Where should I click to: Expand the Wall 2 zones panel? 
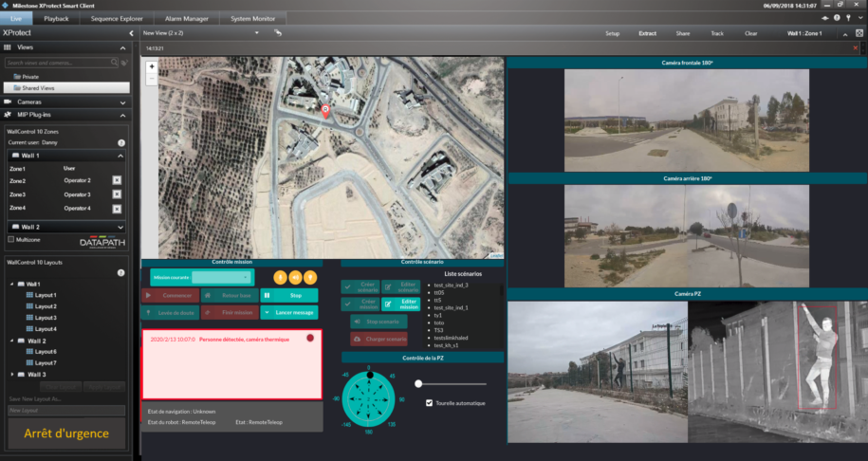120,228
